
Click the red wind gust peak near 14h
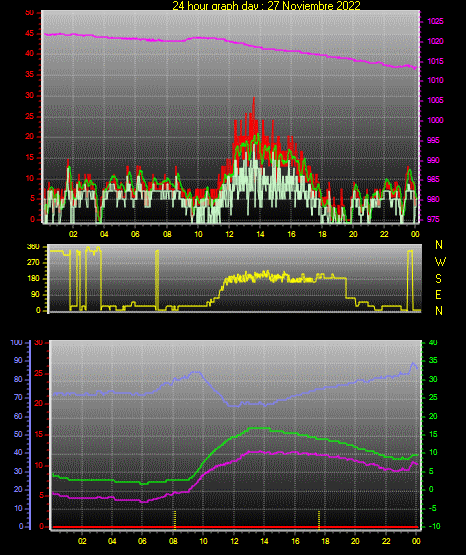254,101
